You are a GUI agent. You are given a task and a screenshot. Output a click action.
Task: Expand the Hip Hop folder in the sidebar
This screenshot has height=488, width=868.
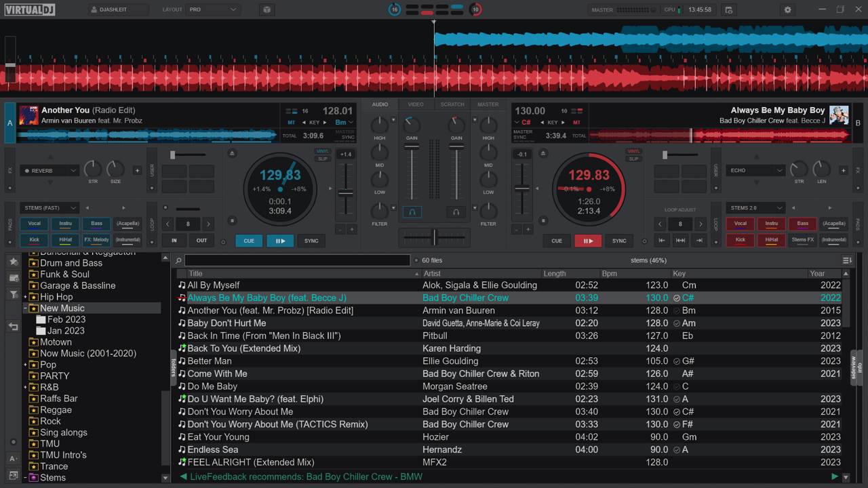point(26,297)
